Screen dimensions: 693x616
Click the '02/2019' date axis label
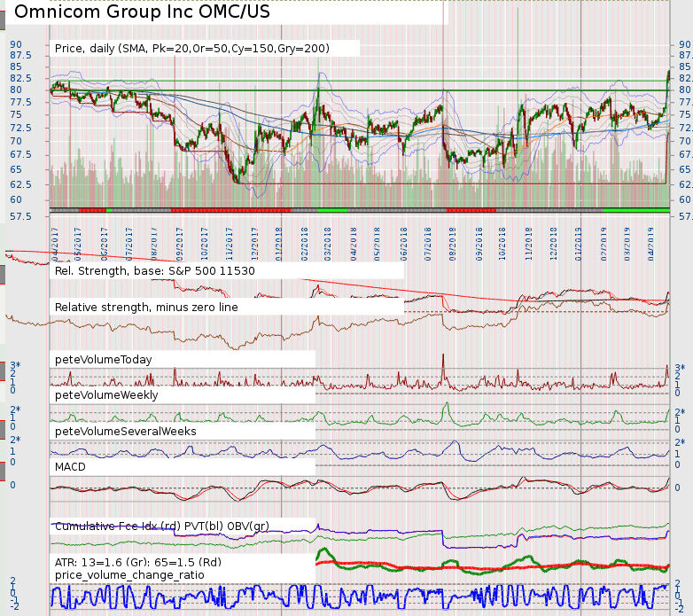pos(603,244)
